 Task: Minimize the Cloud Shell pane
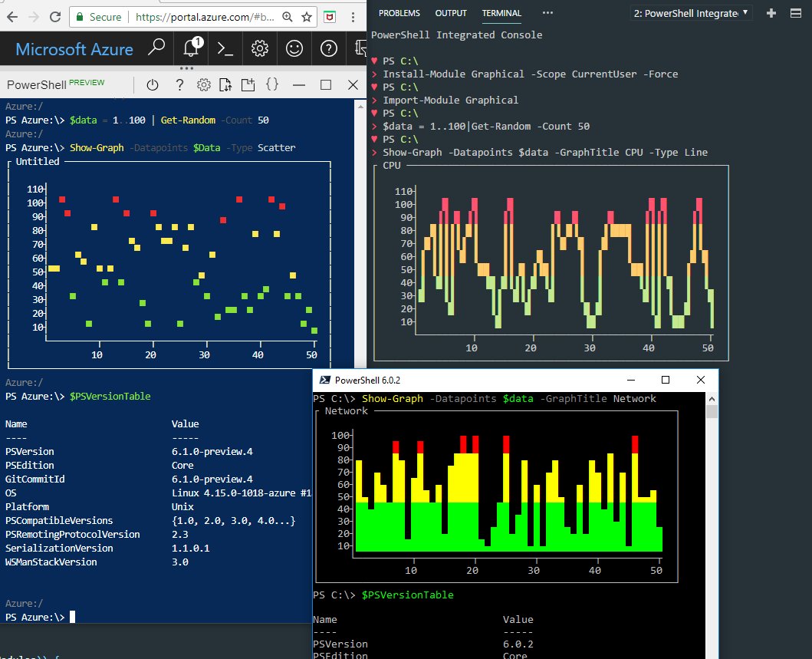pyautogui.click(x=299, y=84)
